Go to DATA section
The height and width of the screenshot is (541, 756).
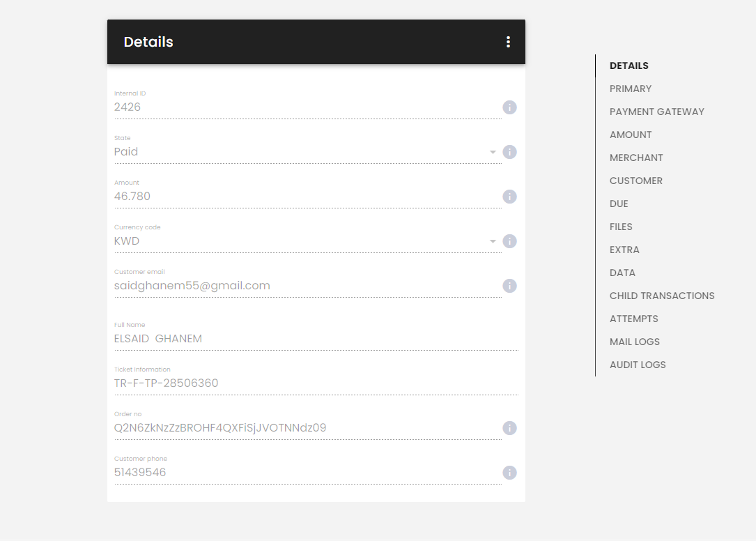click(622, 273)
